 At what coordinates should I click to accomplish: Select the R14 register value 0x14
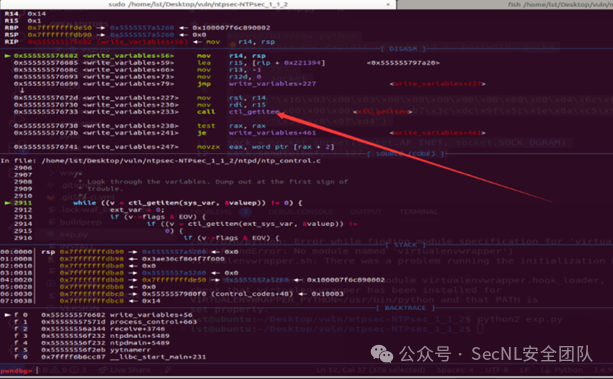(36, 14)
